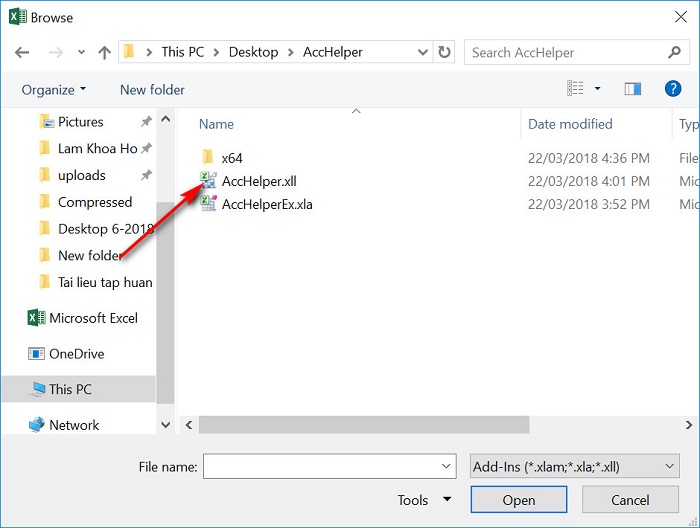Open the address bar path history dropdown

coord(421,52)
